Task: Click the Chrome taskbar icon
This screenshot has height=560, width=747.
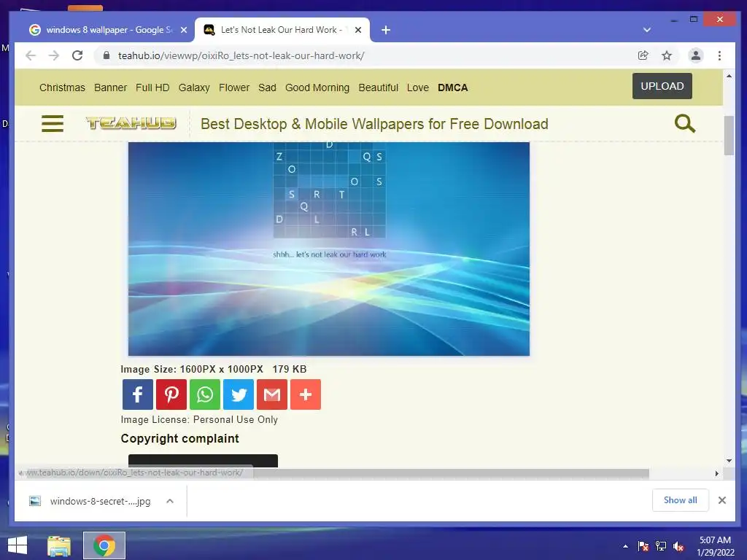Action: [104, 545]
